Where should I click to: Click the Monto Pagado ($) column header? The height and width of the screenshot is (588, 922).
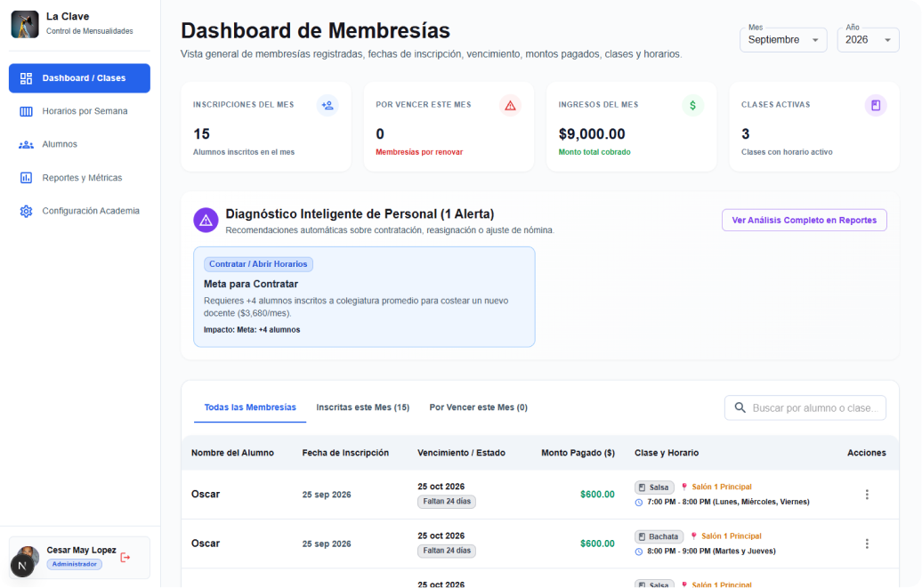pos(578,453)
